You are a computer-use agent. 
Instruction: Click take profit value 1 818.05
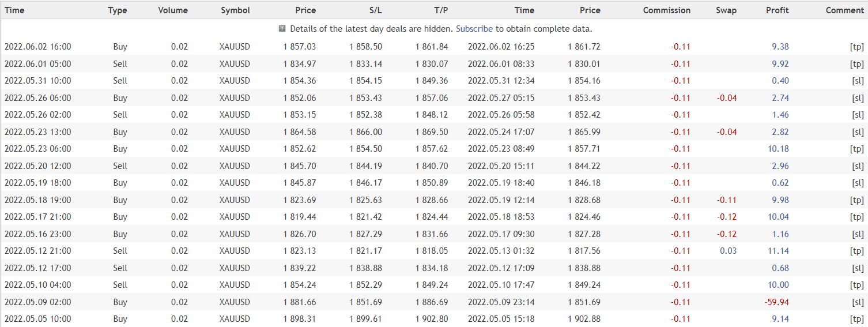(432, 251)
